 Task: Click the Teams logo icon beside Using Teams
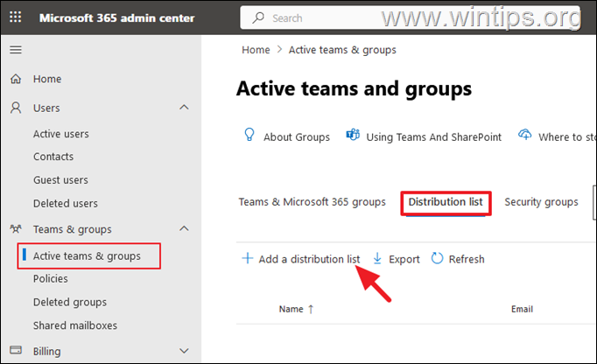353,135
